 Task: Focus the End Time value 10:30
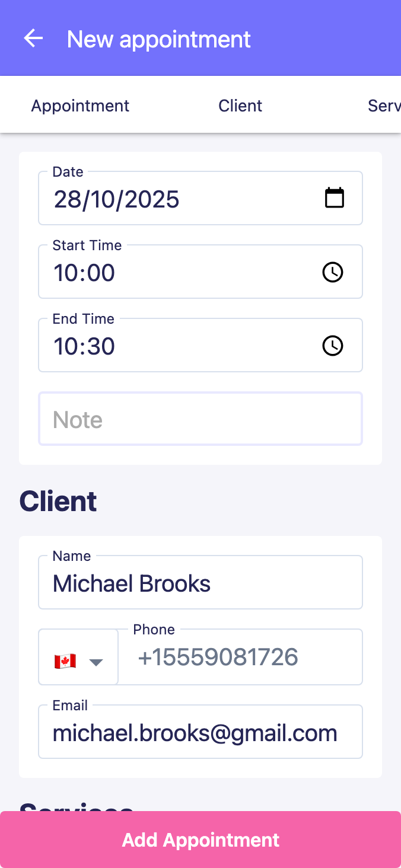pyautogui.click(x=178, y=346)
